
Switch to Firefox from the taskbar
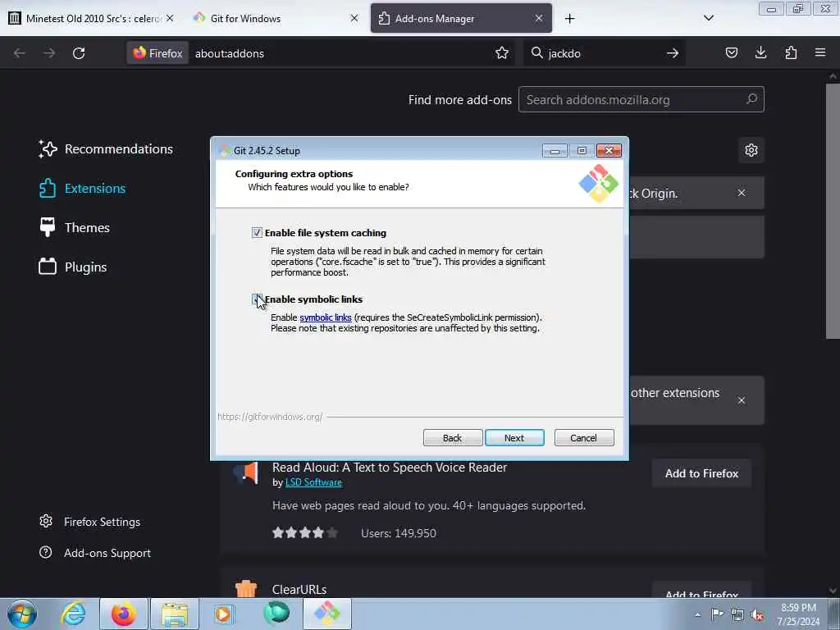point(124,614)
